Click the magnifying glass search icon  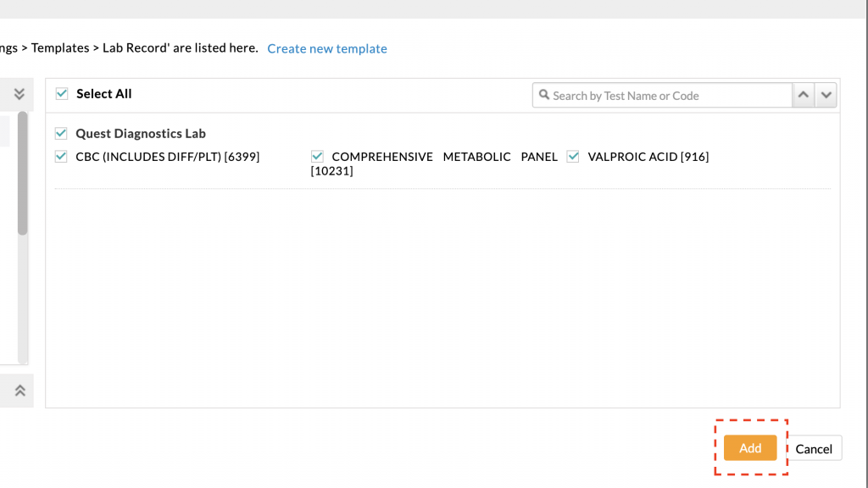point(544,96)
